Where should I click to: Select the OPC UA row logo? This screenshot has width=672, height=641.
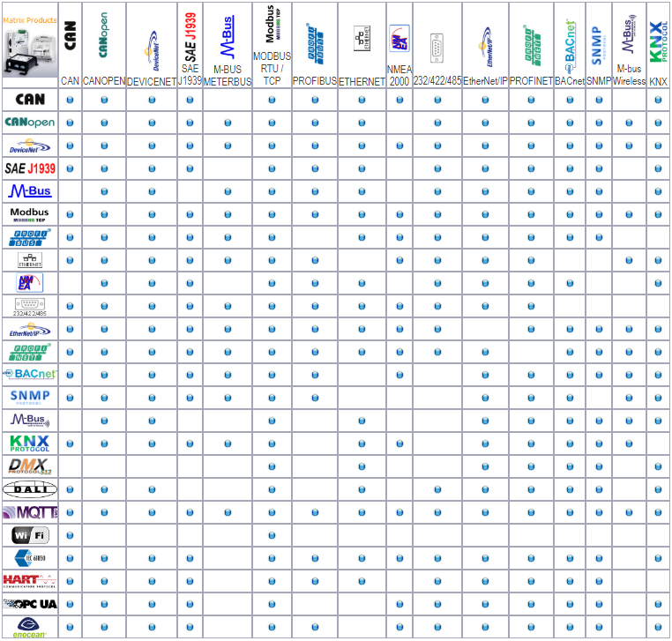coord(30,604)
